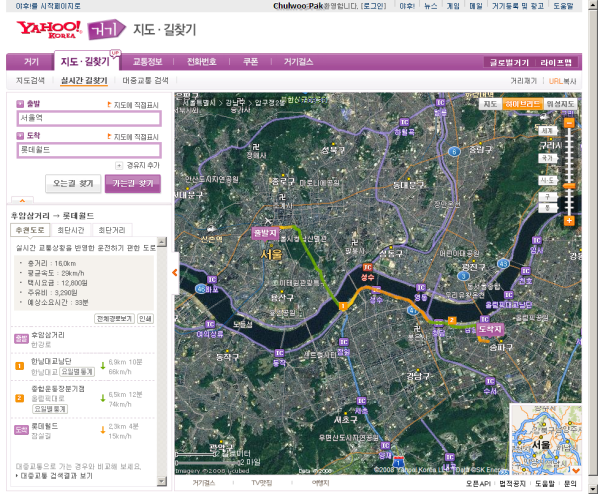The width and height of the screenshot is (598, 494).
Task: Open the 전화번호 main tab
Action: coord(201,62)
